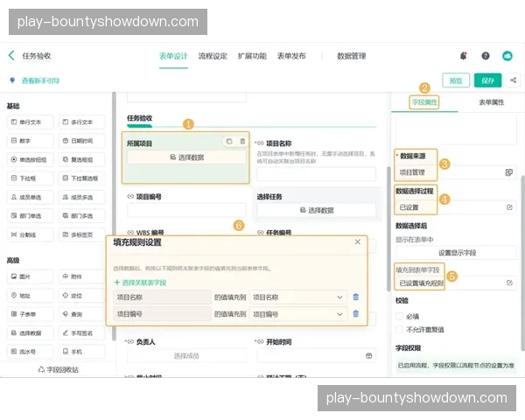
Task: Open the 字段回收站
Action: 58,369
